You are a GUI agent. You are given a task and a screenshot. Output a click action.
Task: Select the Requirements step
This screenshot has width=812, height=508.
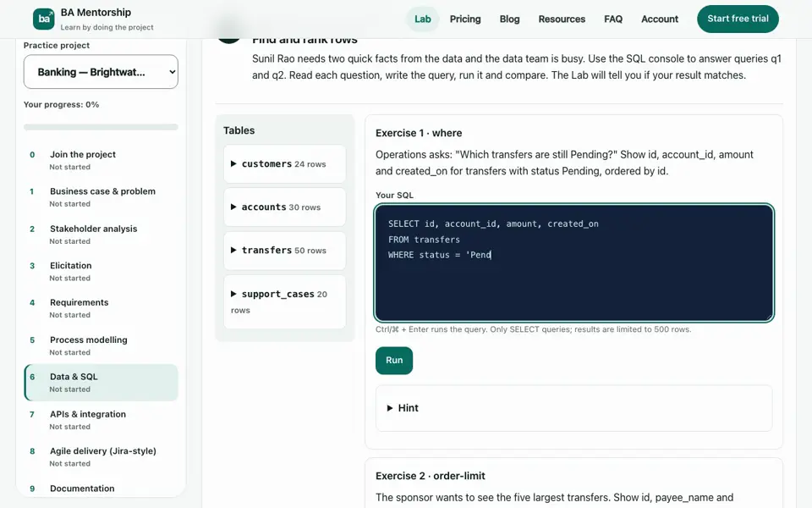coord(101,308)
